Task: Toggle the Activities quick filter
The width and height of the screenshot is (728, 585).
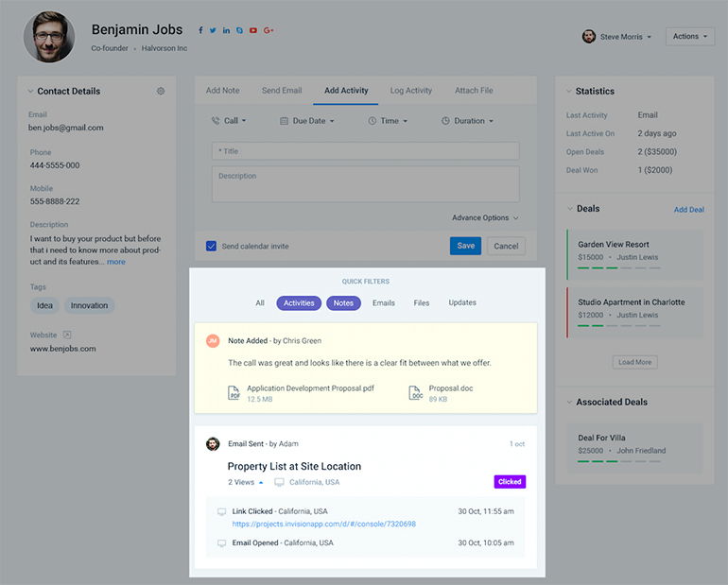Action: 299,303
